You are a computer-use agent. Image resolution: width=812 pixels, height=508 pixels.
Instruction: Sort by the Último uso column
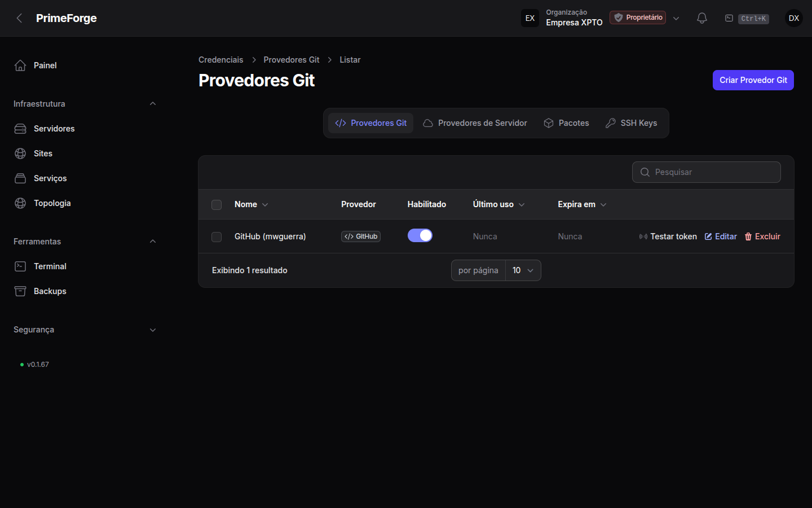coord(498,204)
